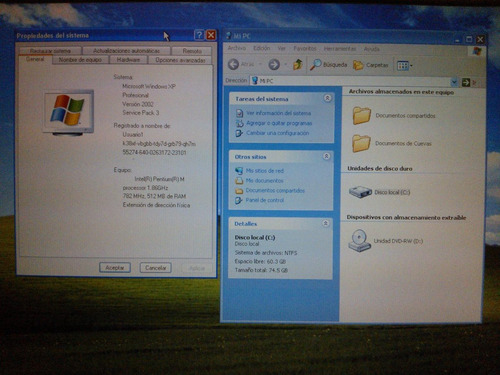This screenshot has height=375, width=500.
Task: Open Ver menu in Mi PC
Action: tap(282, 48)
